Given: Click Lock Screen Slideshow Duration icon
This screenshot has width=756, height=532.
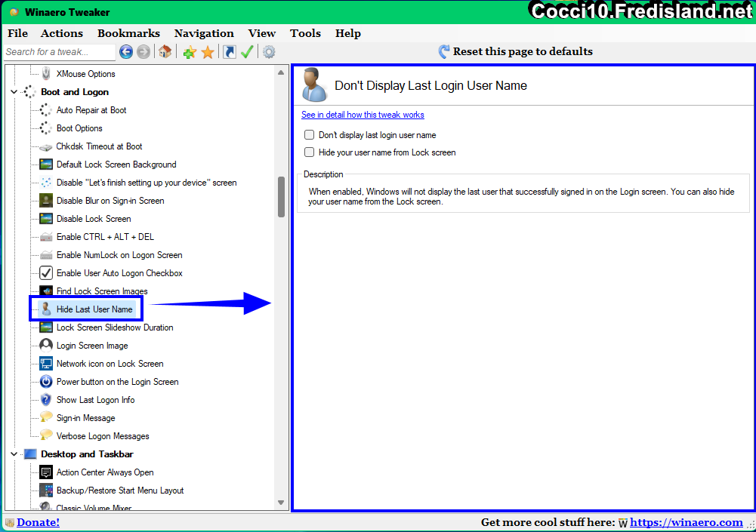Looking at the screenshot, I should pos(46,328).
